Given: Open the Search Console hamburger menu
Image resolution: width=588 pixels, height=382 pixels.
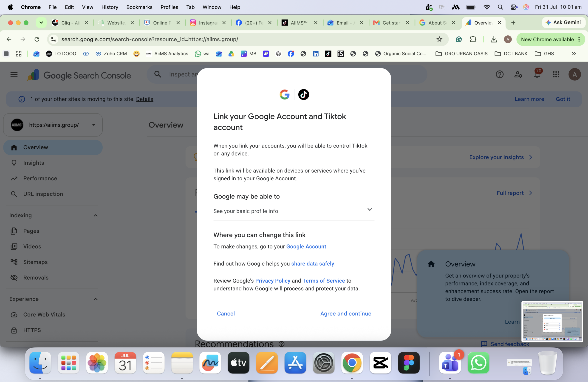Looking at the screenshot, I should [x=14, y=74].
